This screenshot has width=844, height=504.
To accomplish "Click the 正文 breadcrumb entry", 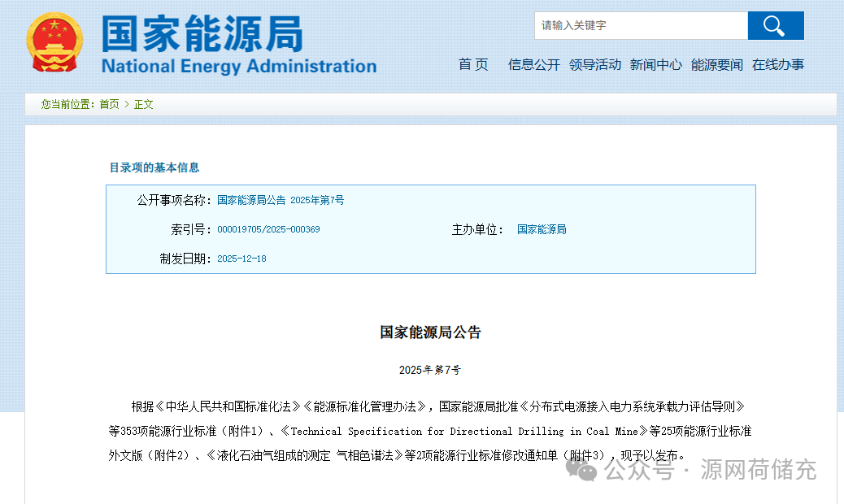I will 143,104.
